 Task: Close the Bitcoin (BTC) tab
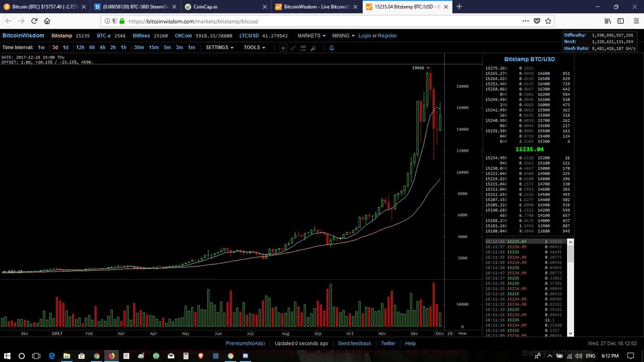click(x=84, y=7)
